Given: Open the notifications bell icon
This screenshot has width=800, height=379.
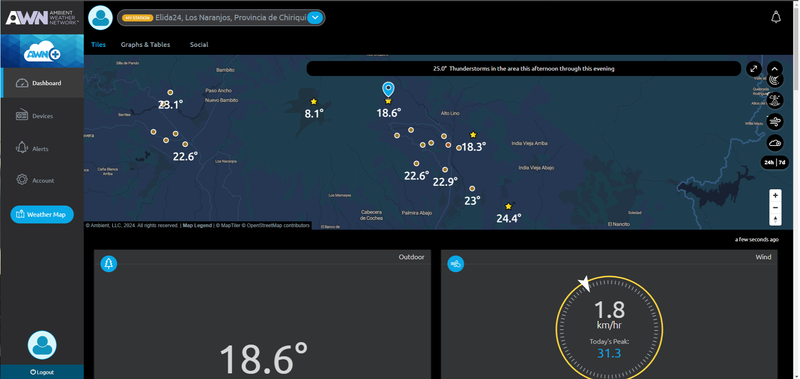Looking at the screenshot, I should tap(776, 17).
